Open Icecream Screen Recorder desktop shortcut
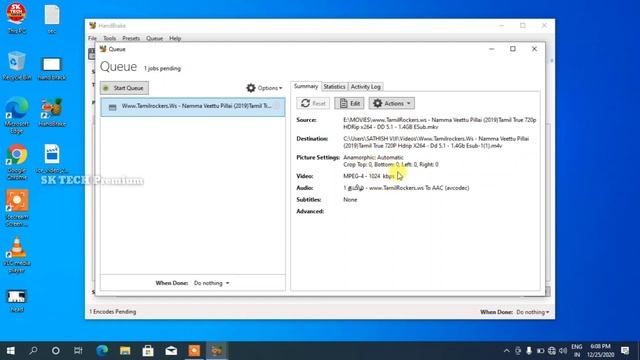The width and height of the screenshot is (640, 360). click(16, 208)
